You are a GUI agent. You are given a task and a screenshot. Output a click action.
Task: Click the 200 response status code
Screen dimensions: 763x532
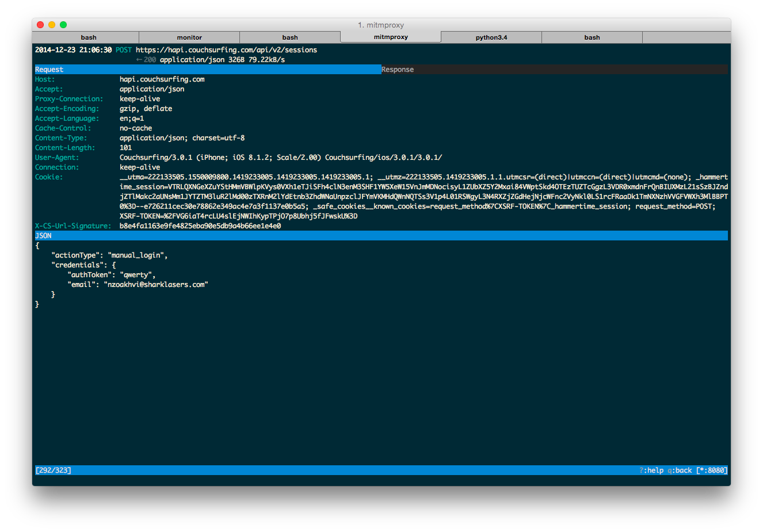pos(148,59)
